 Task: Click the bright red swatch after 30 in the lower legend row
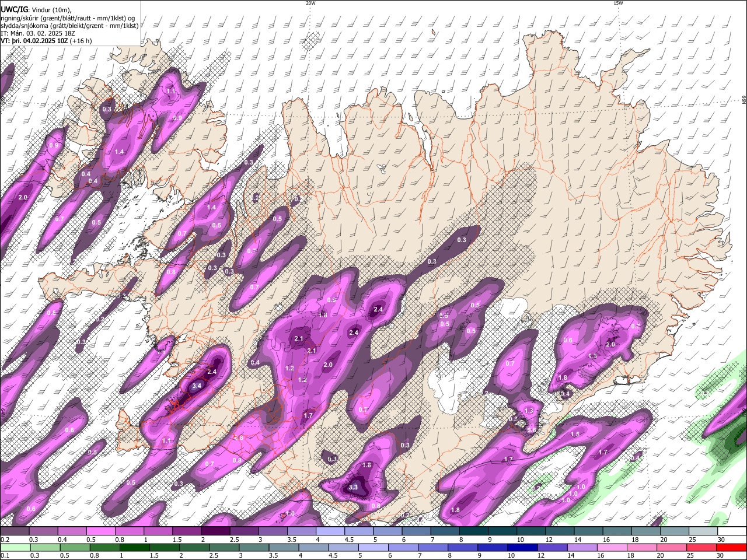(731, 547)
